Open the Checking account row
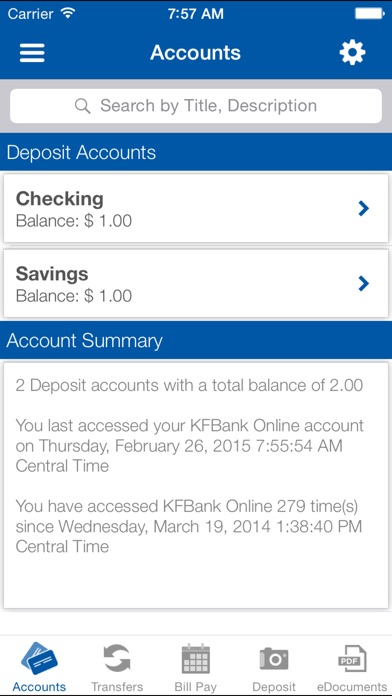This screenshot has width=392, height=696. 196,208
